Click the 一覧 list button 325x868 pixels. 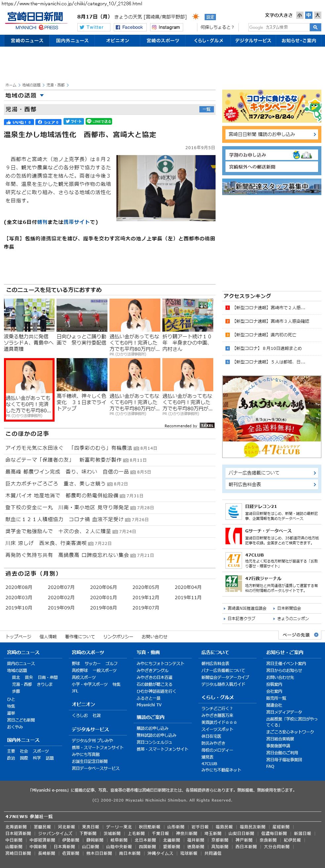pos(206,109)
